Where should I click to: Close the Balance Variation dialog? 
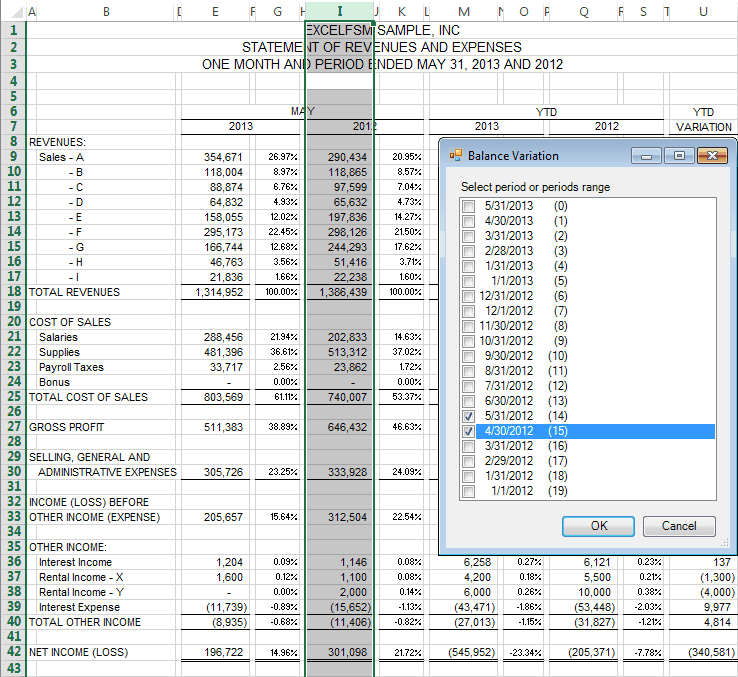pos(711,156)
